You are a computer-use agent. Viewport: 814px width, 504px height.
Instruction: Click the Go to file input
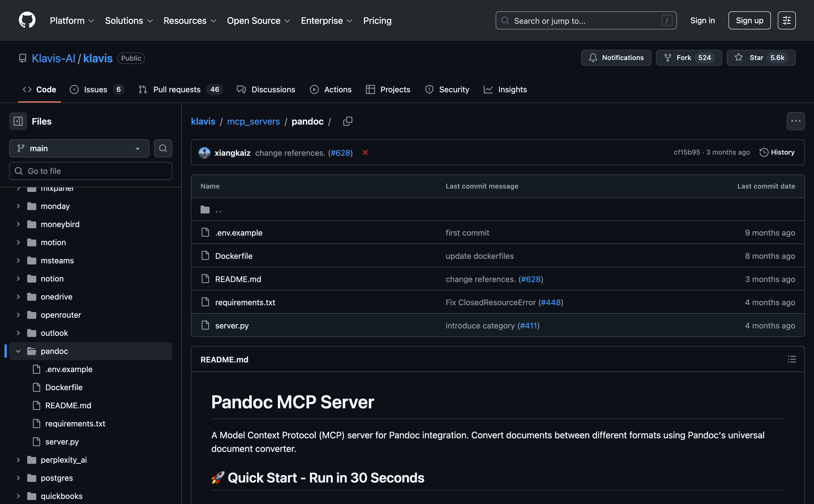[91, 171]
